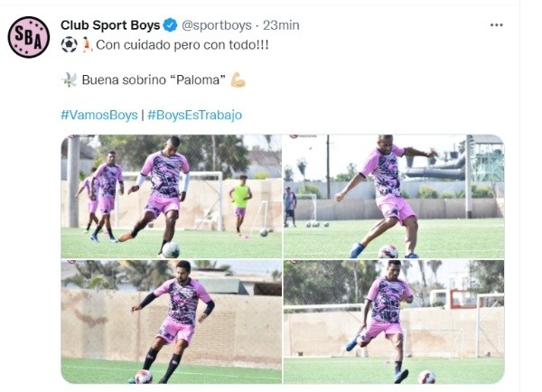Viewport: 542px width, 392px height.
Task: Open the three-dot more options menu
Action: click(x=496, y=25)
